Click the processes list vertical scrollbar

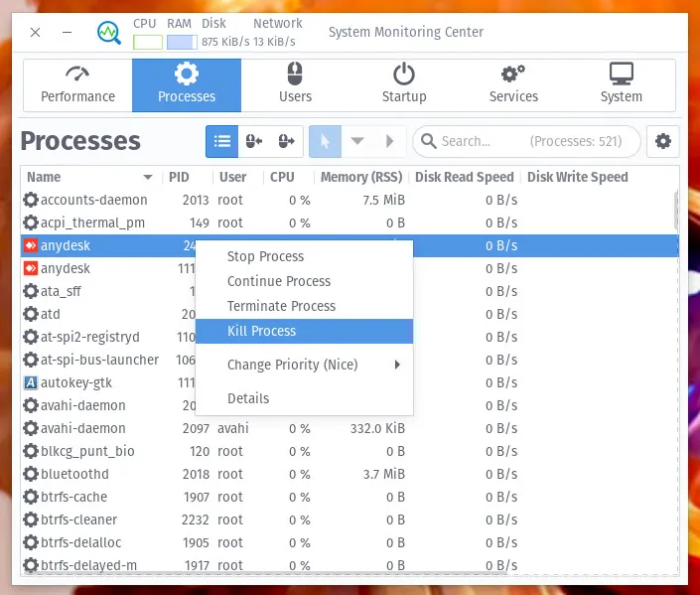pos(676,209)
